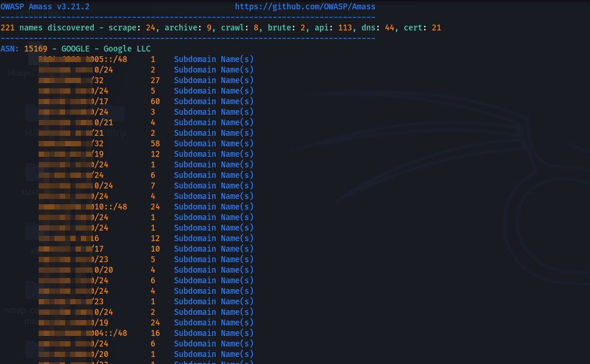Click the count 12 in the /19 row
This screenshot has height=364, width=590.
[x=155, y=154]
